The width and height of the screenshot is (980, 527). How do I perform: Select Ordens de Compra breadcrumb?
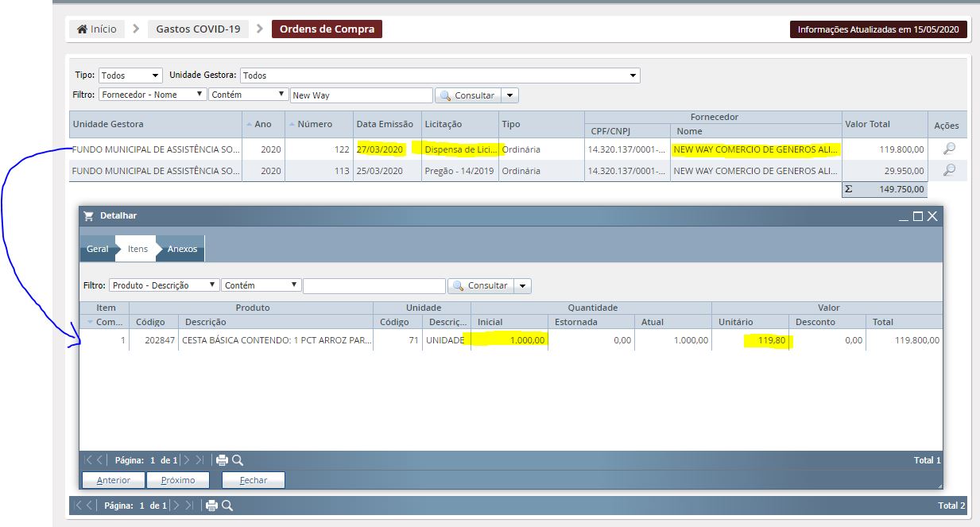[x=327, y=29]
